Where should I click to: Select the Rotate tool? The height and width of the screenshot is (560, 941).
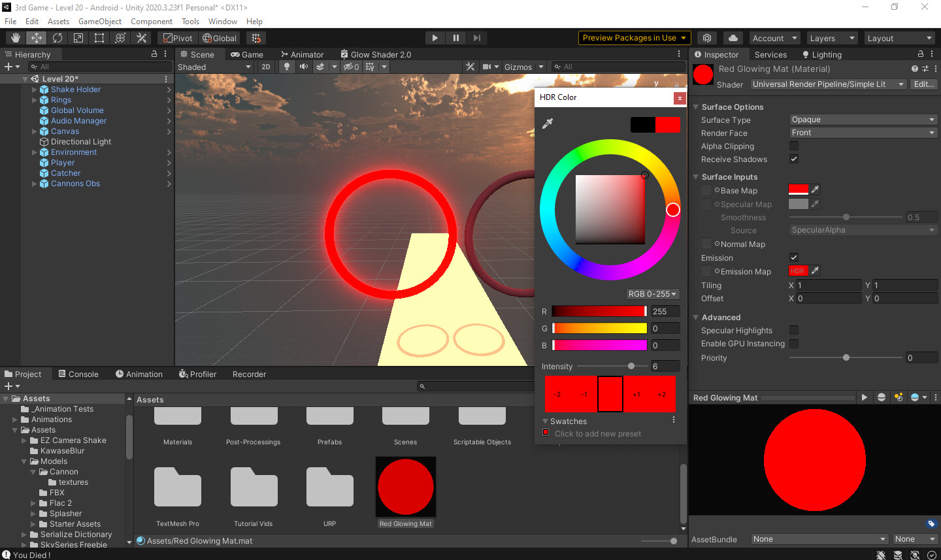coord(58,37)
